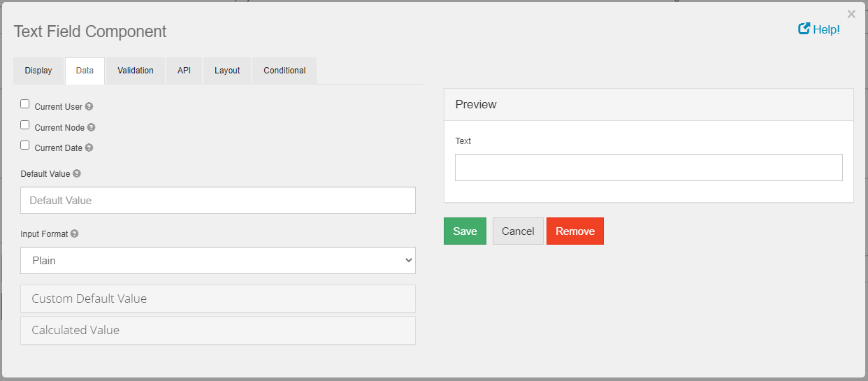Toggle the Current Node checkbox
The height and width of the screenshot is (381, 868).
[x=25, y=125]
